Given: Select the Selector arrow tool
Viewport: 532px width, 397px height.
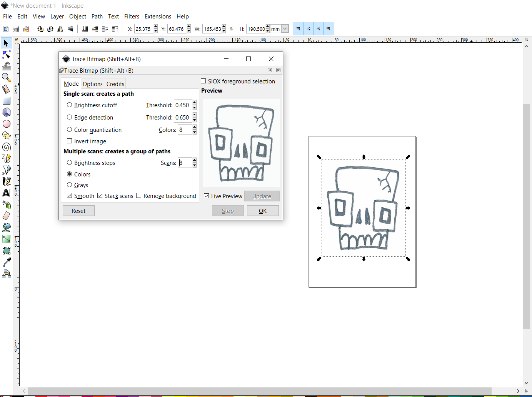Looking at the screenshot, I should [x=6, y=43].
